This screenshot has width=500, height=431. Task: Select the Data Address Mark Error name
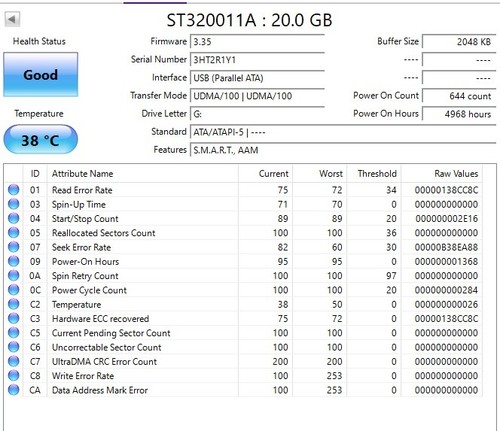(100, 390)
